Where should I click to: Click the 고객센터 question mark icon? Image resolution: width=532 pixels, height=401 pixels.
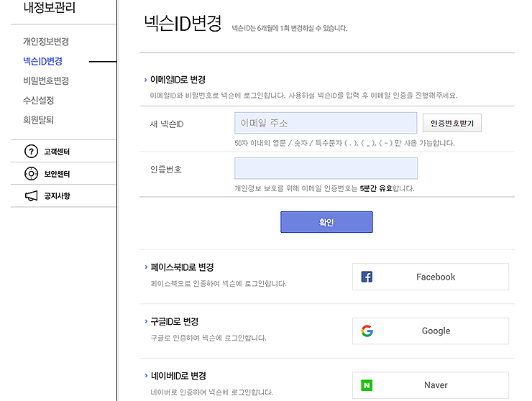pyautogui.click(x=31, y=152)
